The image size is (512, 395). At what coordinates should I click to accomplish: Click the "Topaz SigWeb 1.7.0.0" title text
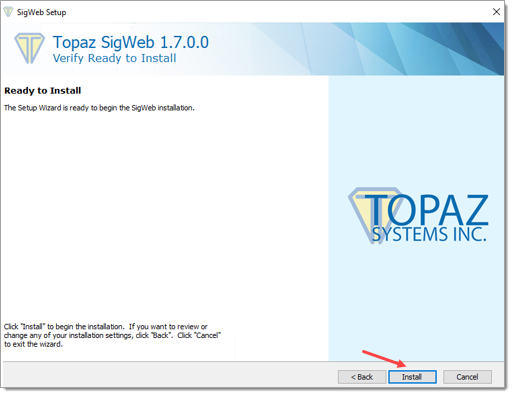point(131,42)
